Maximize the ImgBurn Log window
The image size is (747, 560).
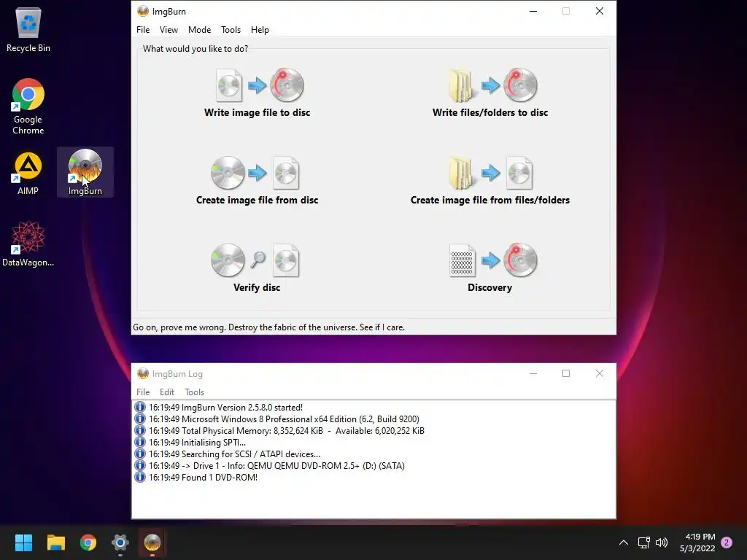[566, 373]
